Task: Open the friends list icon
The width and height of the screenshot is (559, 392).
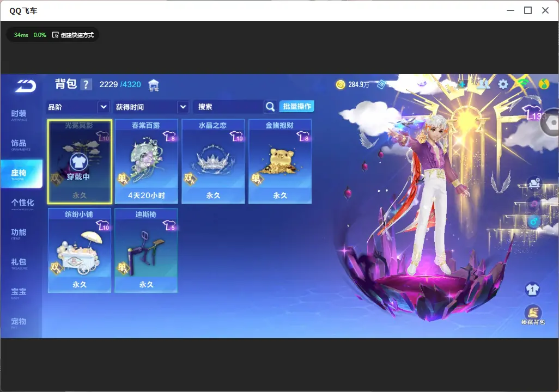Action: click(483, 84)
